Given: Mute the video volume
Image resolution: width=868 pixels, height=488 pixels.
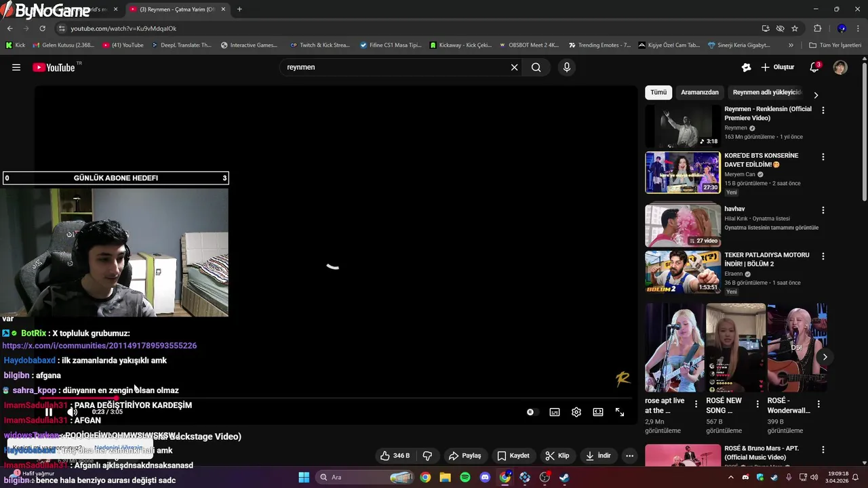Looking at the screenshot, I should pyautogui.click(x=73, y=412).
